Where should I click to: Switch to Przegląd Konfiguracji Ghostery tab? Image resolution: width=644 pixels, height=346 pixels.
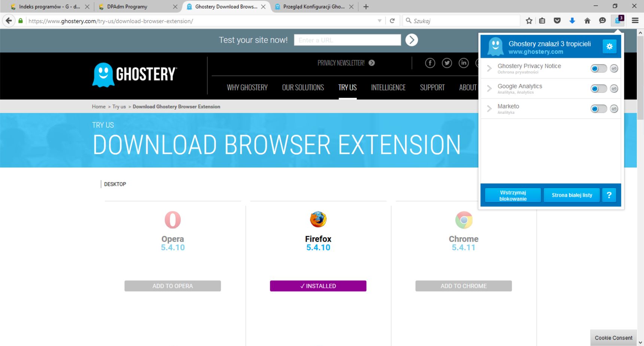click(314, 7)
